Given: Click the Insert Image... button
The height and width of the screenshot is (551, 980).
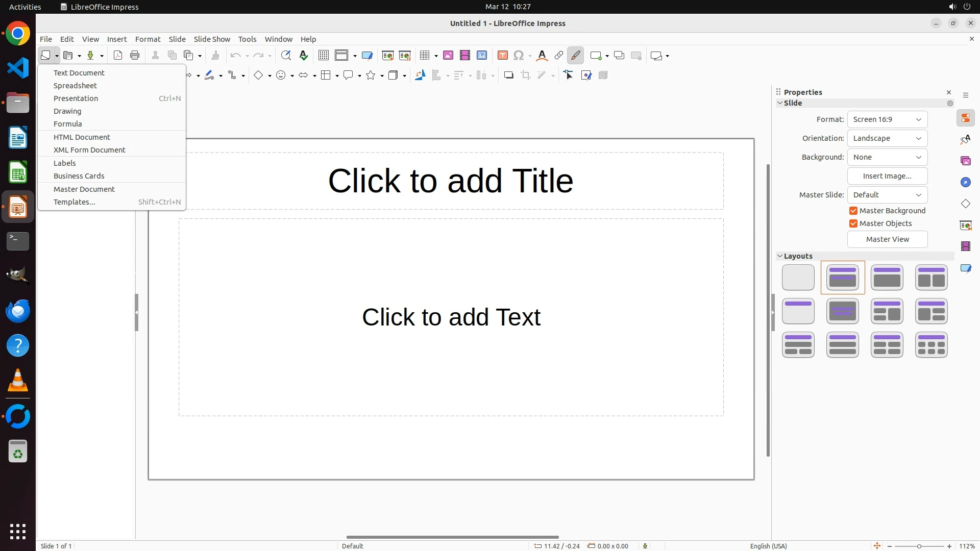Looking at the screenshot, I should 887,176.
